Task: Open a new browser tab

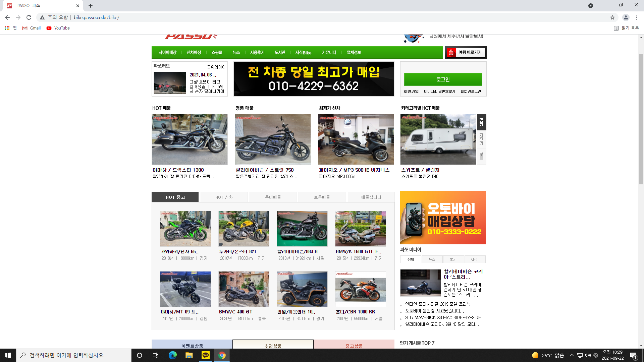Action: [x=91, y=6]
